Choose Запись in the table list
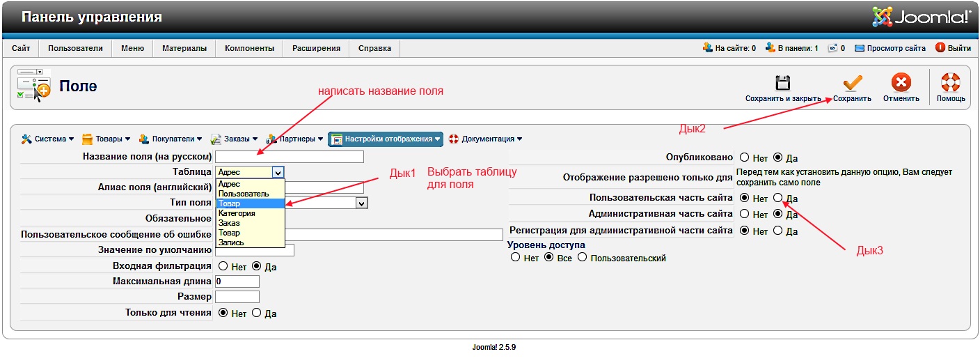Screen dimensions: 980x363 250,242
